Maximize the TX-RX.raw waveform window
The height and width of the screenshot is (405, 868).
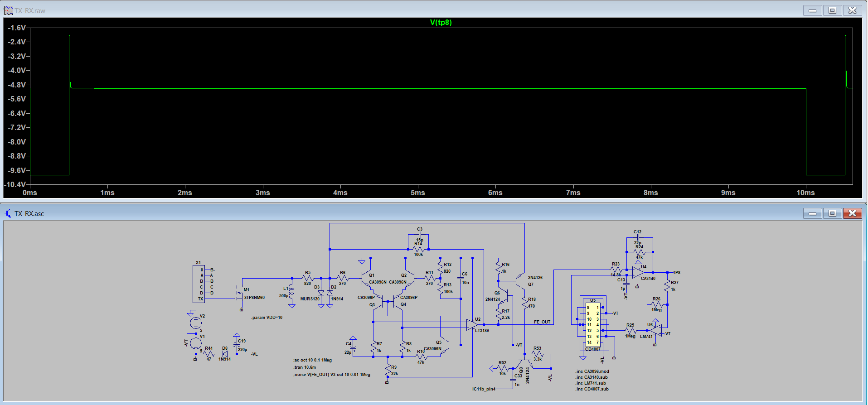[x=832, y=10]
